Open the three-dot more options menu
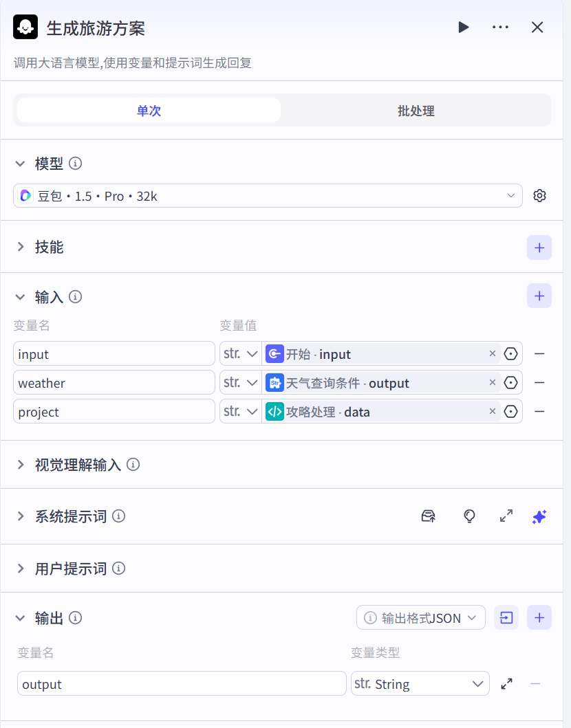Image resolution: width=571 pixels, height=728 pixels. (500, 27)
